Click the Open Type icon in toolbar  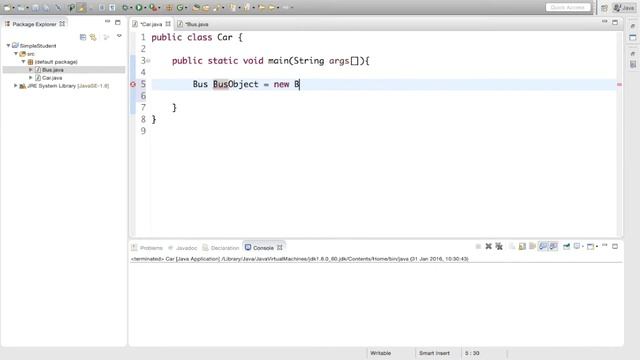click(196, 7)
